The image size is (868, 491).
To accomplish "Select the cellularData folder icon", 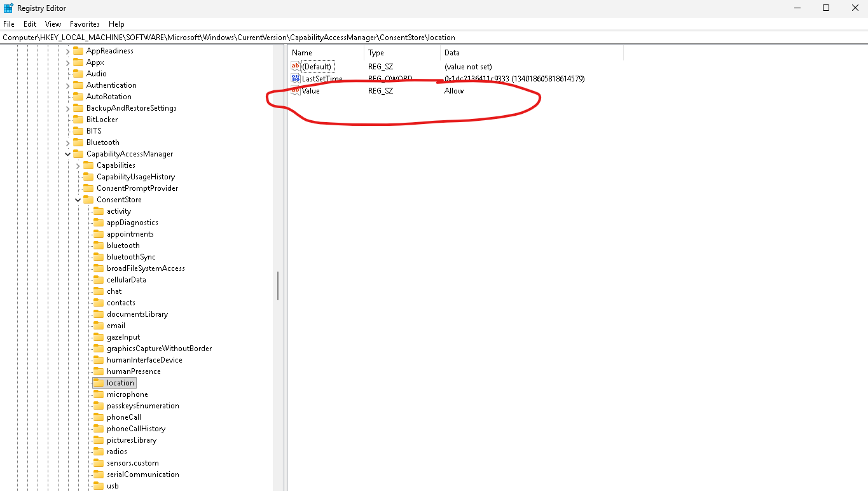I will [x=99, y=280].
